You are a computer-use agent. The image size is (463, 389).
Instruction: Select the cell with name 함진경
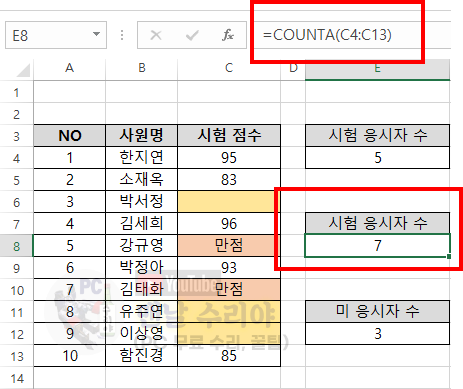coord(142,356)
